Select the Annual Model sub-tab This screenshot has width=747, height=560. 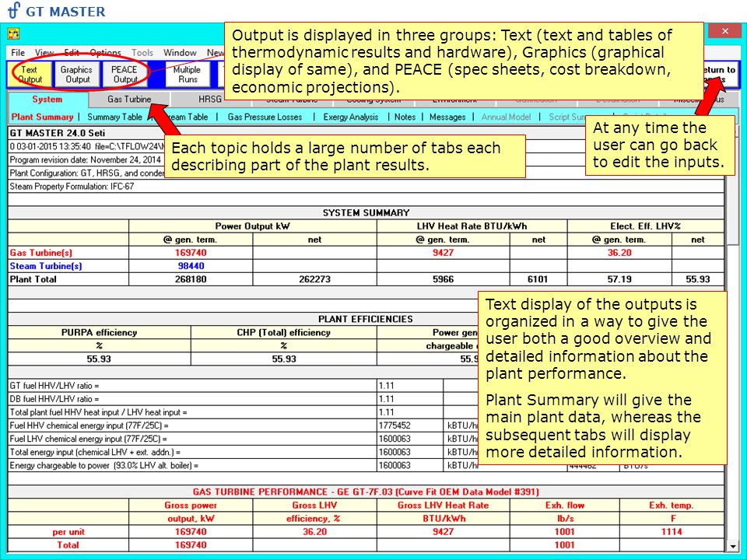pyautogui.click(x=506, y=117)
